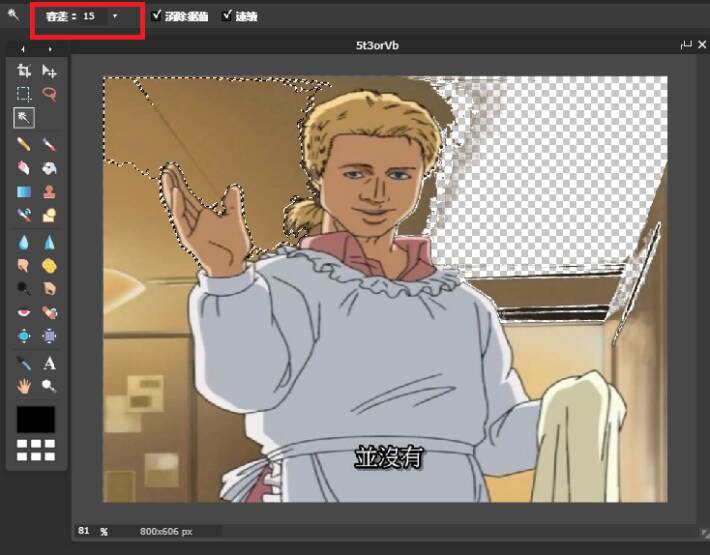Click the zoom percentage field showing 81

tap(84, 531)
